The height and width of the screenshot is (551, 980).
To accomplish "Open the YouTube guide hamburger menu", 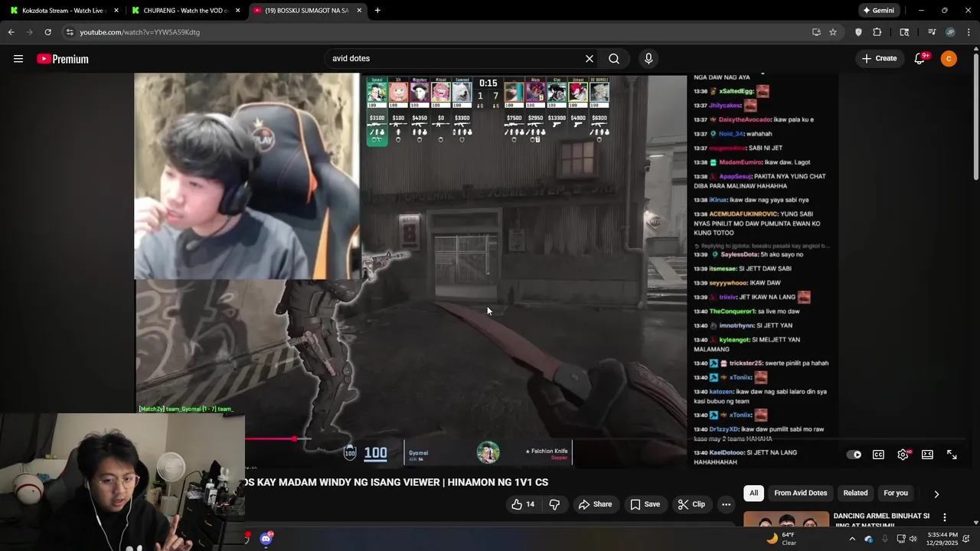I will (x=18, y=59).
